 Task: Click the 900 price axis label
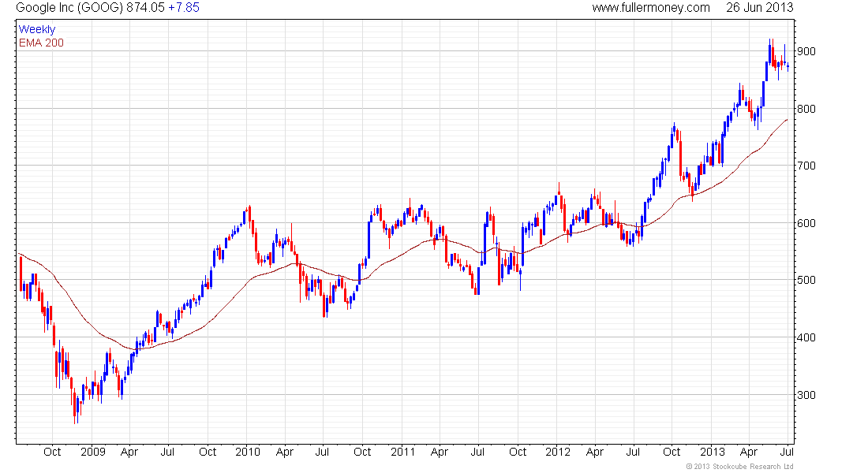806,51
